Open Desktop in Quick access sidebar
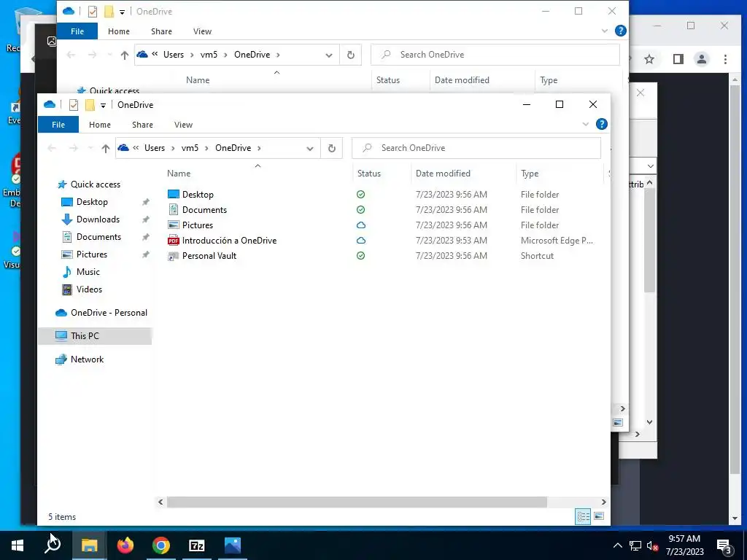This screenshot has height=560, width=747. (x=92, y=202)
